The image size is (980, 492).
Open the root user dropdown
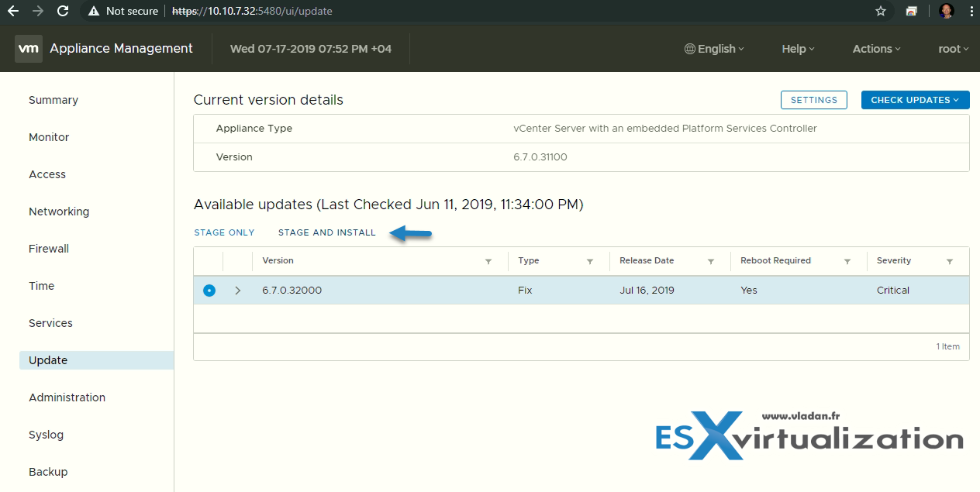[x=954, y=49]
